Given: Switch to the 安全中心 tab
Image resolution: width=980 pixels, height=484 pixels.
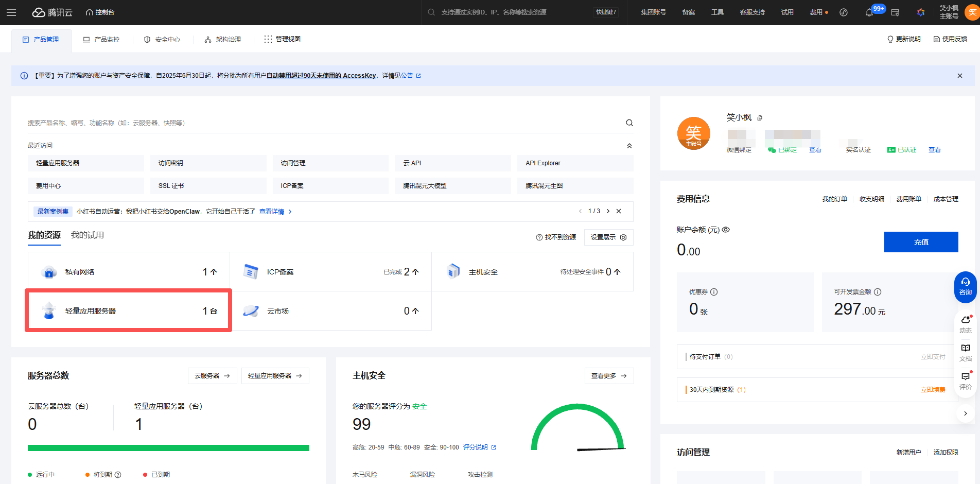Looking at the screenshot, I should 162,39.
